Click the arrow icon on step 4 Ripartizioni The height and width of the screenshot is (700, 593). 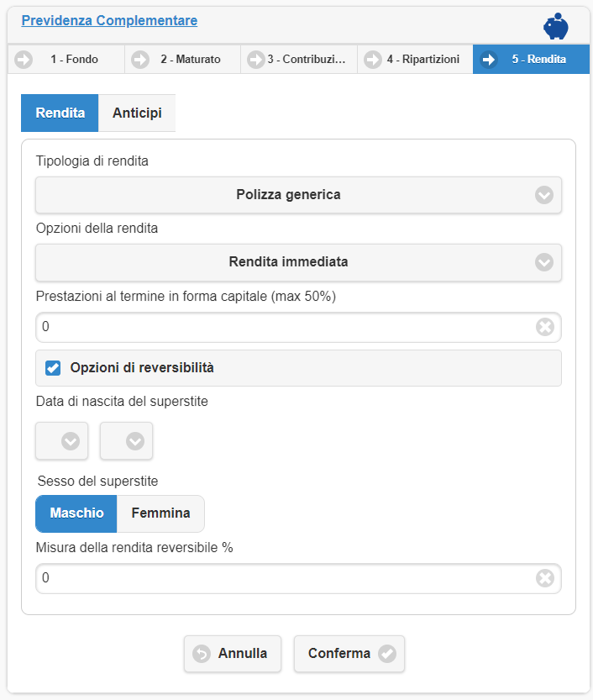point(372,60)
